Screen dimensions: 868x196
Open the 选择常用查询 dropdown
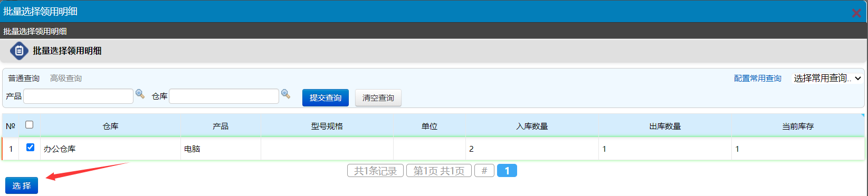(x=827, y=78)
